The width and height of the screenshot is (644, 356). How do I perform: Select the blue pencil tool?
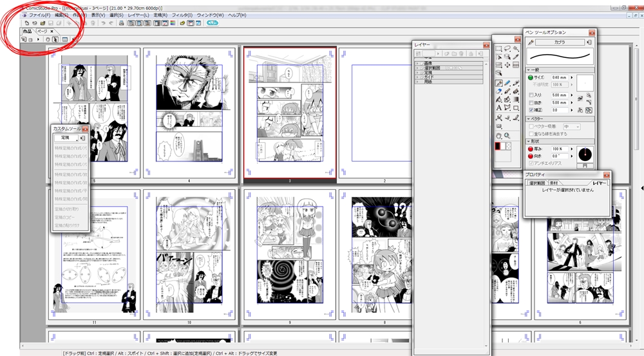click(507, 83)
